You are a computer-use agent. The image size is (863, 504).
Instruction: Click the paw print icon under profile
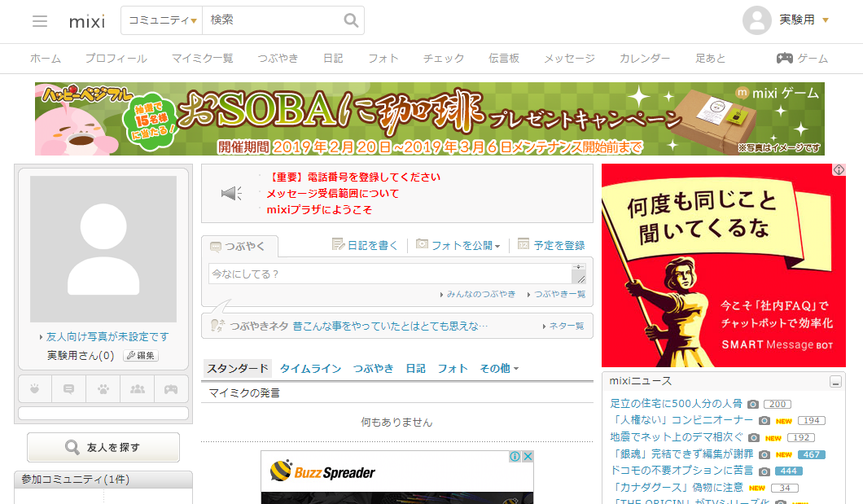pos(103,389)
